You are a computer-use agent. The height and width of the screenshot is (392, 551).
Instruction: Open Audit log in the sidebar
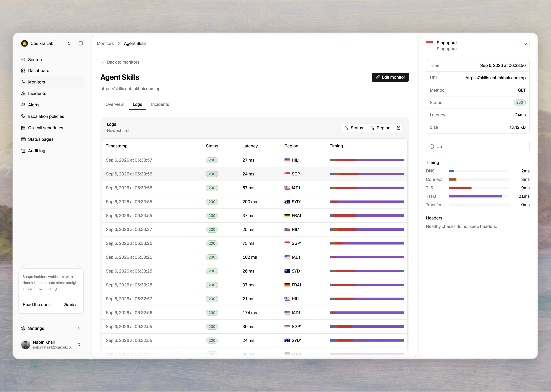tap(51, 151)
